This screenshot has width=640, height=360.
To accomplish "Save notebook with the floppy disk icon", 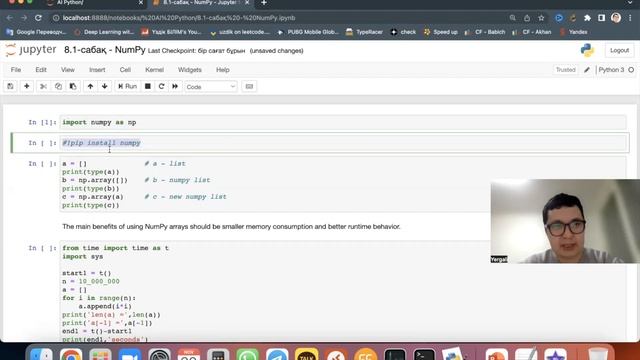I will click(10, 87).
